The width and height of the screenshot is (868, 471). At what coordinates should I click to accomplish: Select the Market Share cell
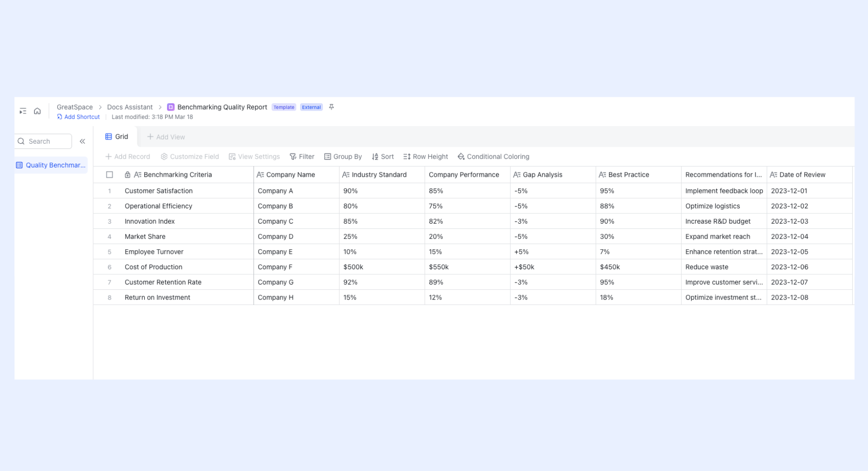pyautogui.click(x=187, y=237)
